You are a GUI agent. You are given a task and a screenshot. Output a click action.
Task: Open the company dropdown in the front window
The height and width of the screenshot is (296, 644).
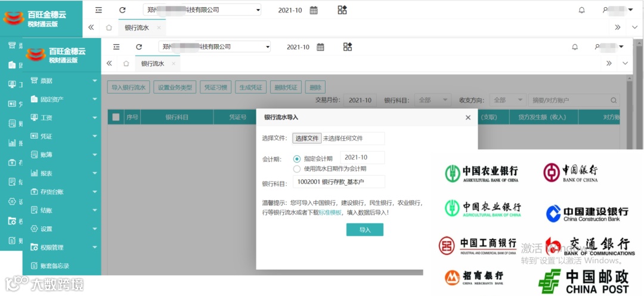[x=215, y=46]
